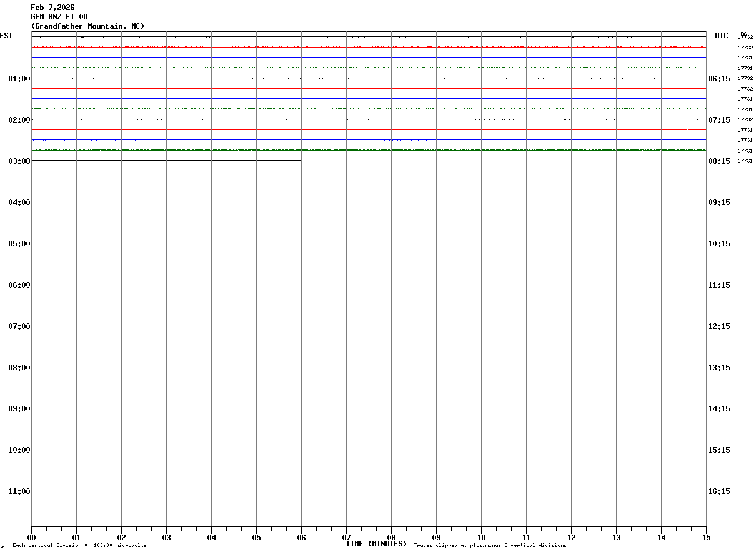Select the 05:00 EST time label
Image resolution: width=756 pixels, height=554 pixels.
point(19,243)
